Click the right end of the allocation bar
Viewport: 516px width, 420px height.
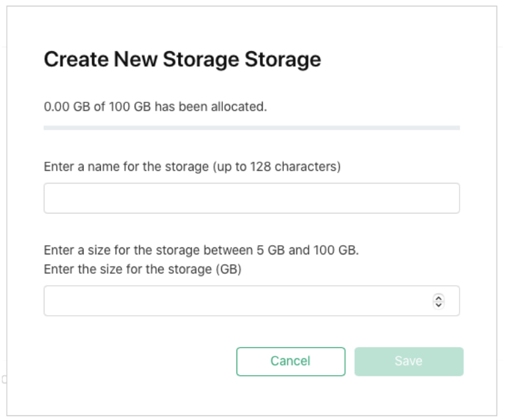click(x=456, y=128)
